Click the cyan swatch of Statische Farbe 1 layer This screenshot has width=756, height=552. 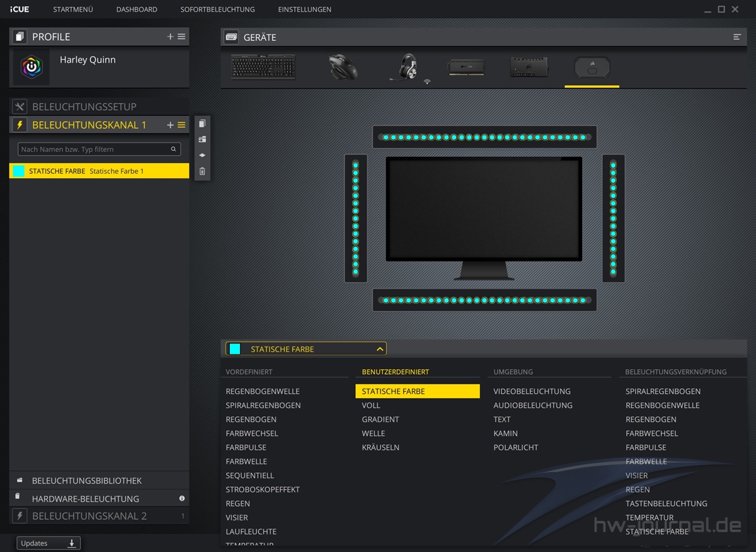click(x=19, y=171)
